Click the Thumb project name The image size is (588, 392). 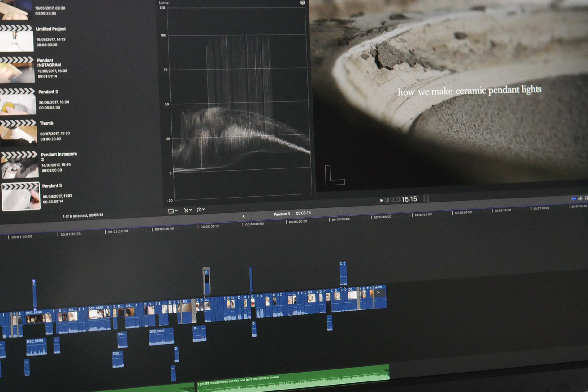(46, 123)
